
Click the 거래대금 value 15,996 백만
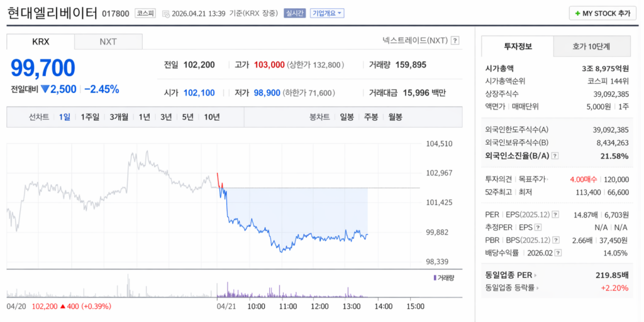coord(425,93)
